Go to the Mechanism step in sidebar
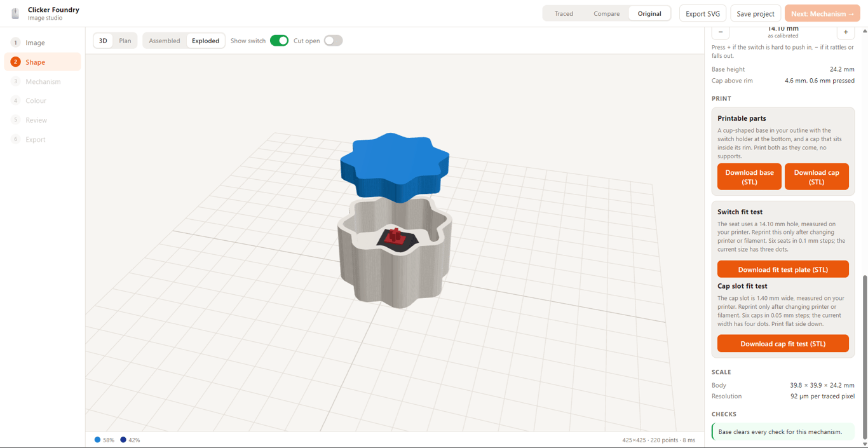 [43, 81]
